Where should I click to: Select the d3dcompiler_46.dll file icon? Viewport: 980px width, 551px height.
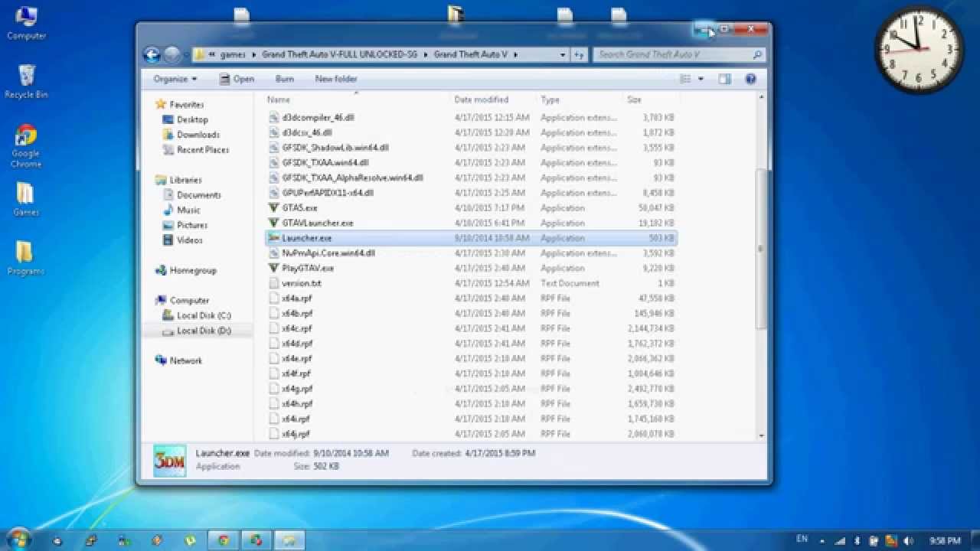pyautogui.click(x=274, y=118)
